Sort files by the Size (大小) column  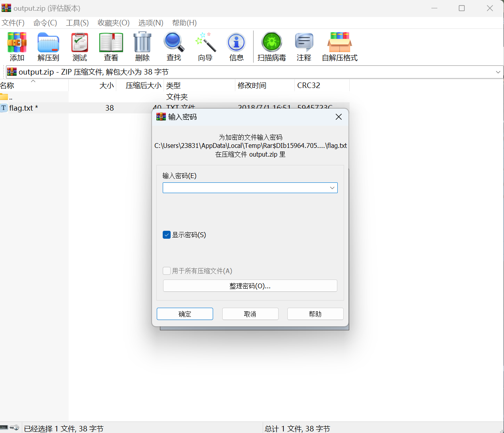pos(92,85)
